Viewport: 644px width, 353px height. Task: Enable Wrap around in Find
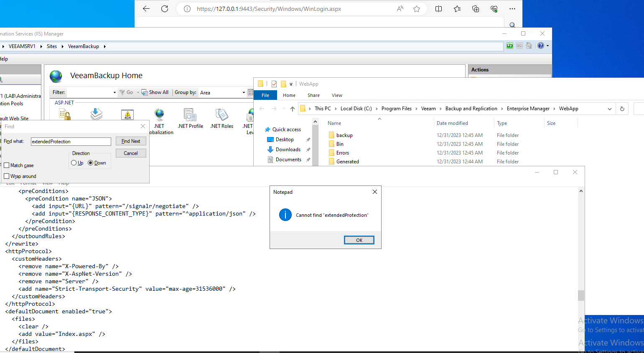coord(6,176)
